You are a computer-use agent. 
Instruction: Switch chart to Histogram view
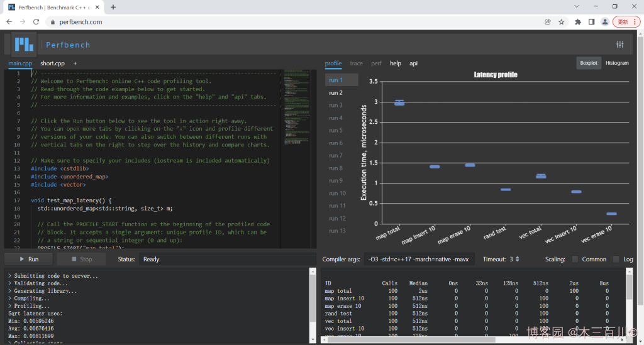pos(616,63)
